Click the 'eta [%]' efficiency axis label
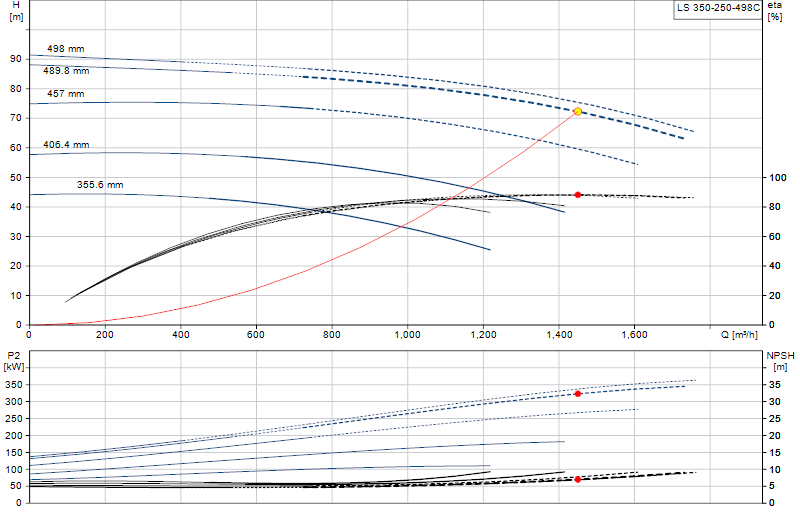 pos(774,11)
